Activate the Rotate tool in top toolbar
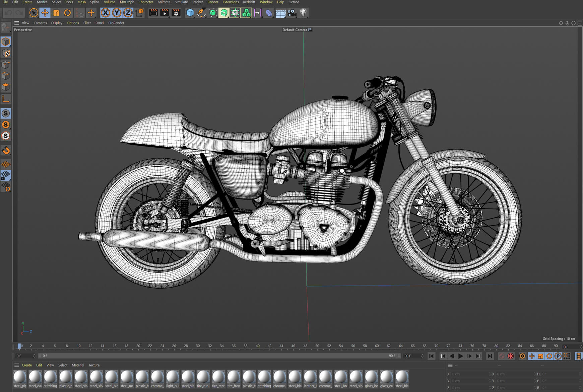583x392 pixels. pos(67,13)
